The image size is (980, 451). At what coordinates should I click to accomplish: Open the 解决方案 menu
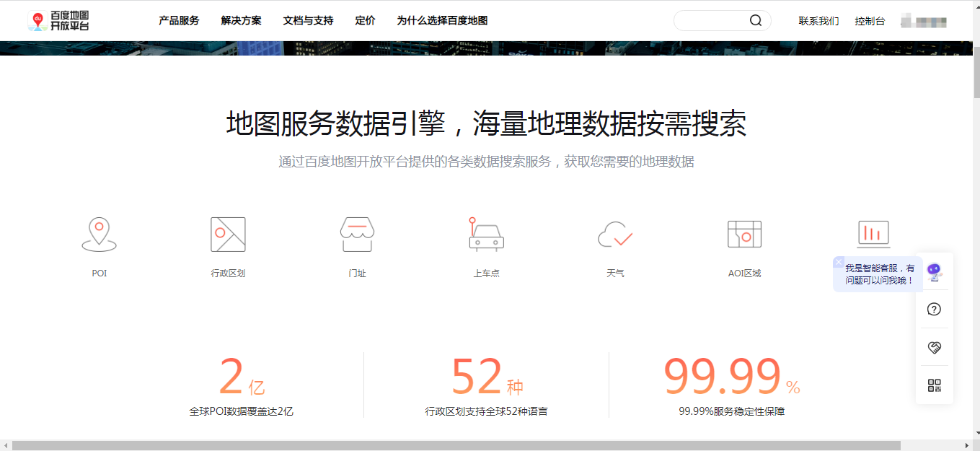click(x=242, y=20)
